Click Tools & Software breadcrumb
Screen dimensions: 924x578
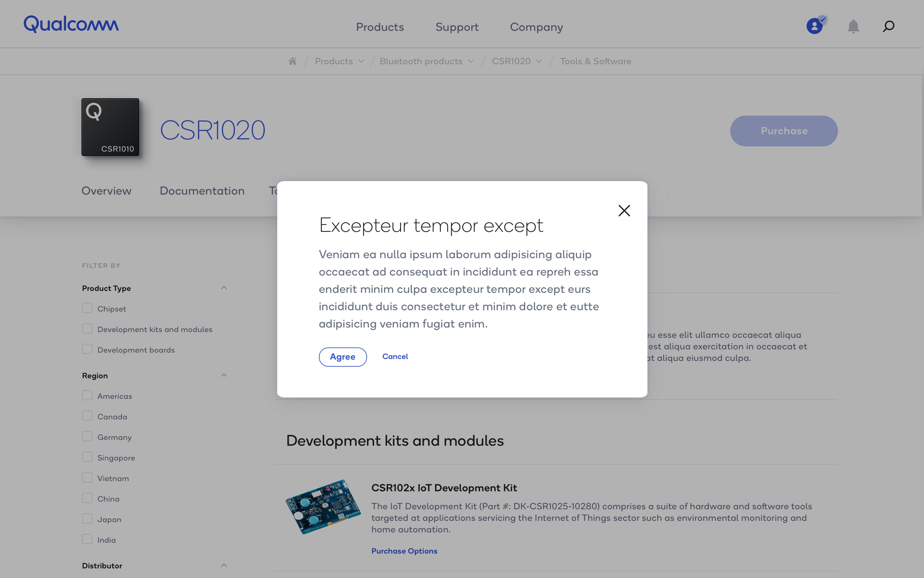[596, 61]
